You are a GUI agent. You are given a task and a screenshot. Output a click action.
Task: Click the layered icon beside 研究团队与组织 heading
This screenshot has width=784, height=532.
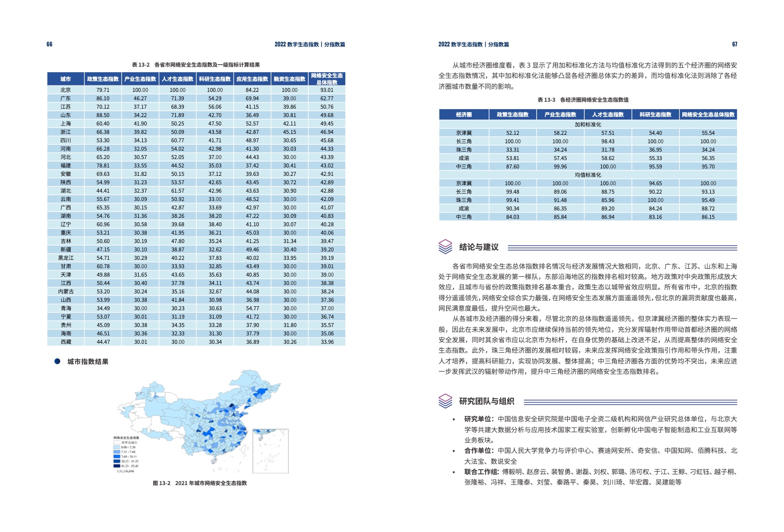[445, 401]
